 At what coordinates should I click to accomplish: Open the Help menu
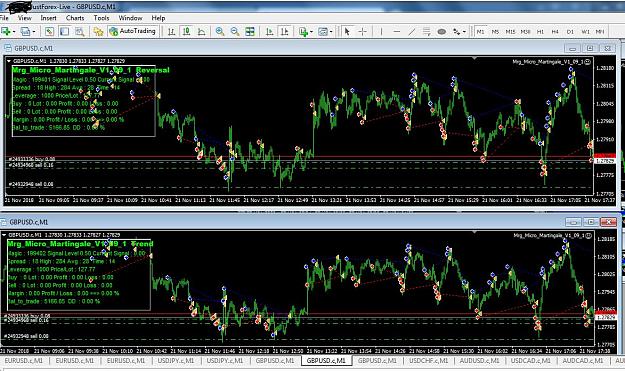click(x=158, y=18)
